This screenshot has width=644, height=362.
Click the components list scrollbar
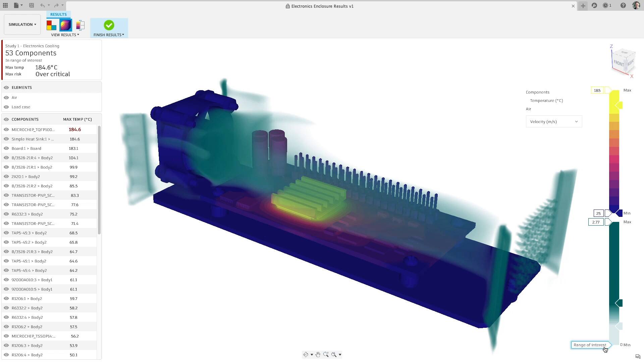[x=99, y=180]
